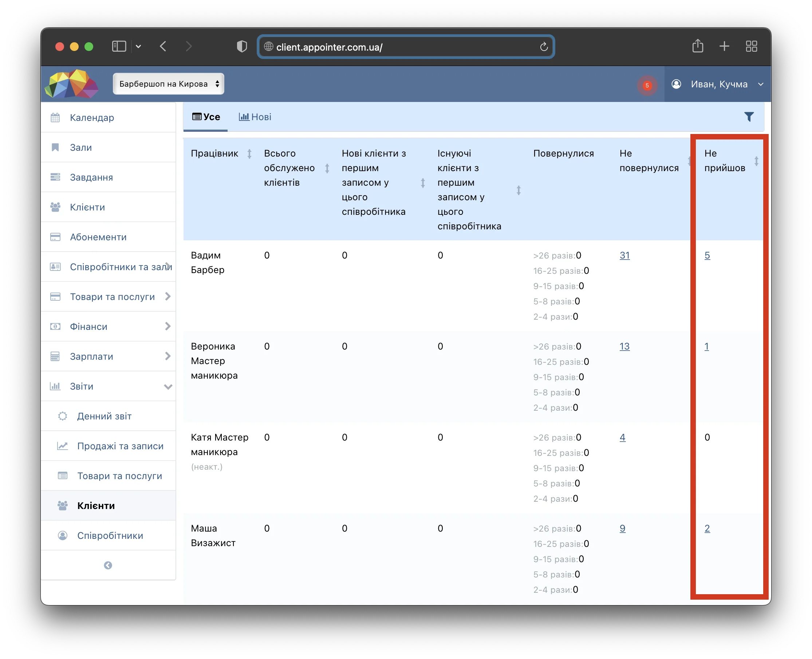Viewport: 812px width, 659px height.
Task: Click the privacy shield icon in Safari toolbar
Action: click(x=242, y=46)
